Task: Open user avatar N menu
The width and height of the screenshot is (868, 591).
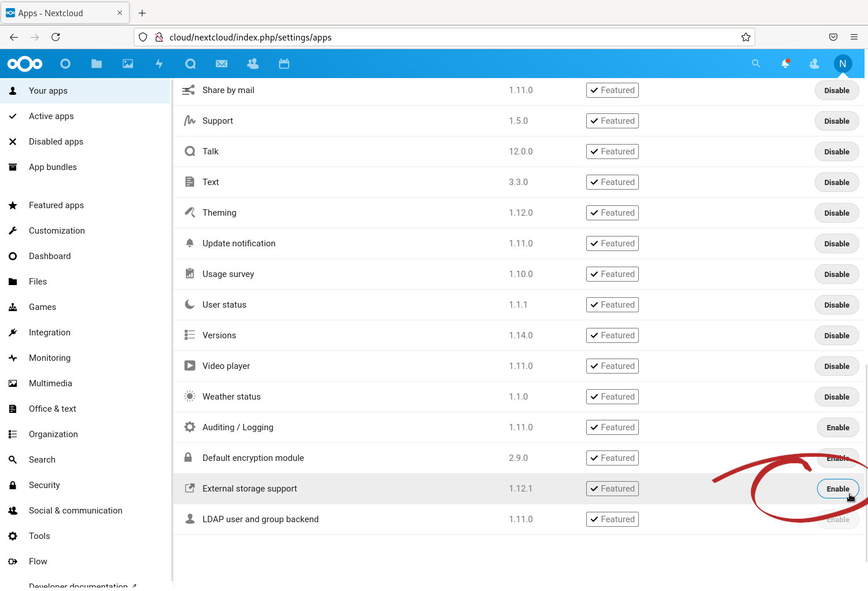Action: [x=843, y=64]
